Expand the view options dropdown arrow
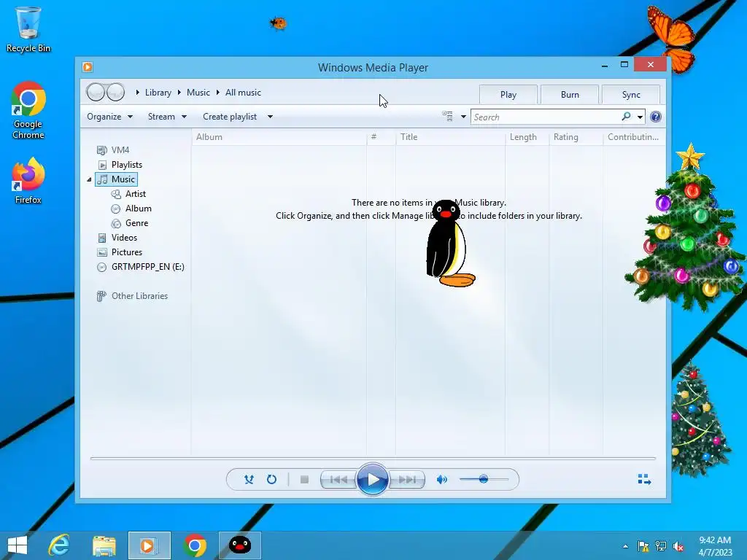Viewport: 747px width, 560px height. point(463,117)
